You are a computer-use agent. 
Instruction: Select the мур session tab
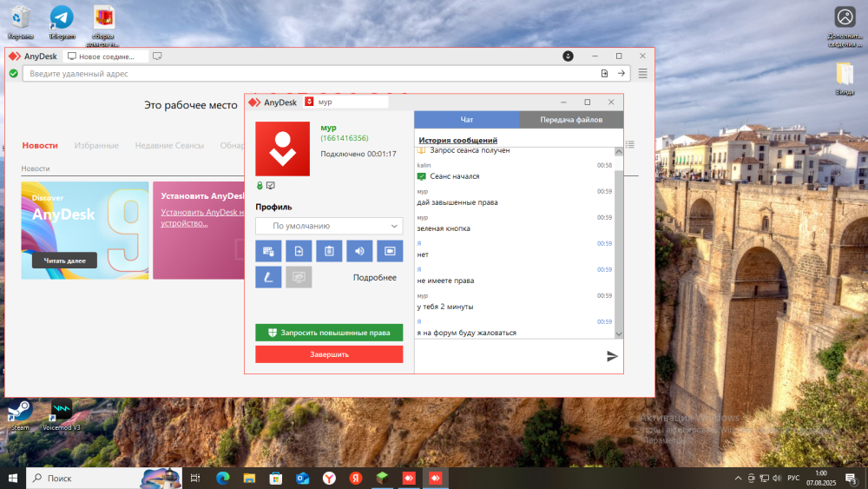[x=346, y=102]
